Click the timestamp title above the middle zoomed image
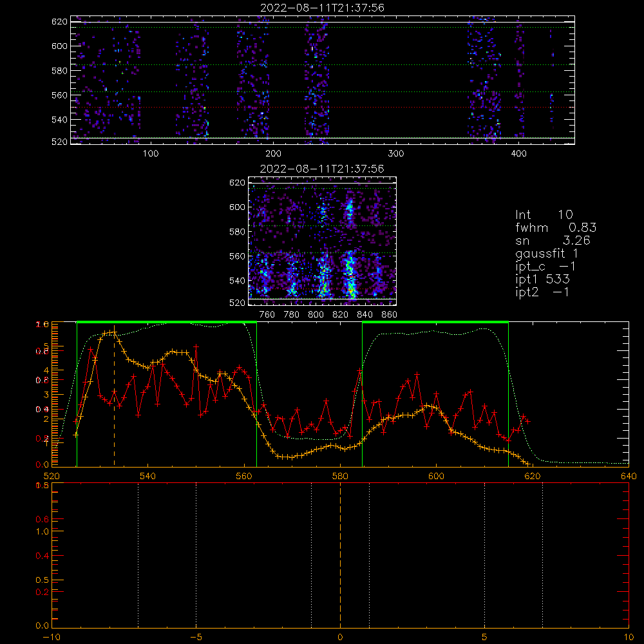This screenshot has width=644, height=644. tap(322, 168)
